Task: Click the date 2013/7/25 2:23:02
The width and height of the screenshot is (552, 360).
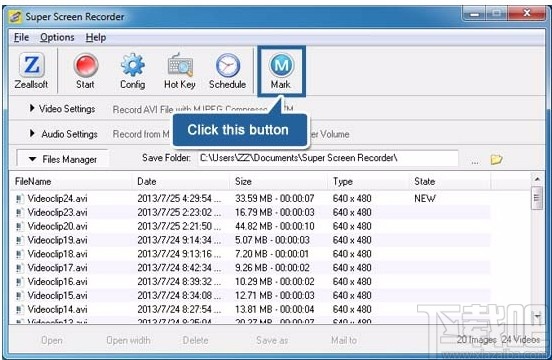Action: [179, 212]
